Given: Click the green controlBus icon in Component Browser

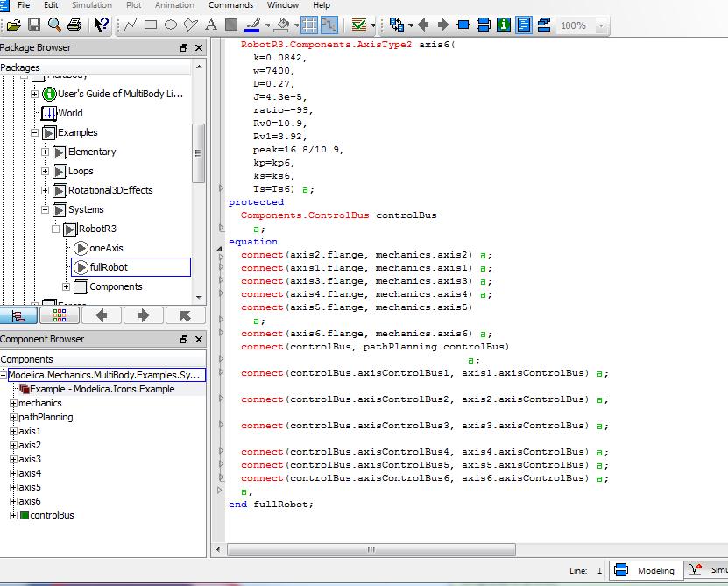Looking at the screenshot, I should point(25,515).
